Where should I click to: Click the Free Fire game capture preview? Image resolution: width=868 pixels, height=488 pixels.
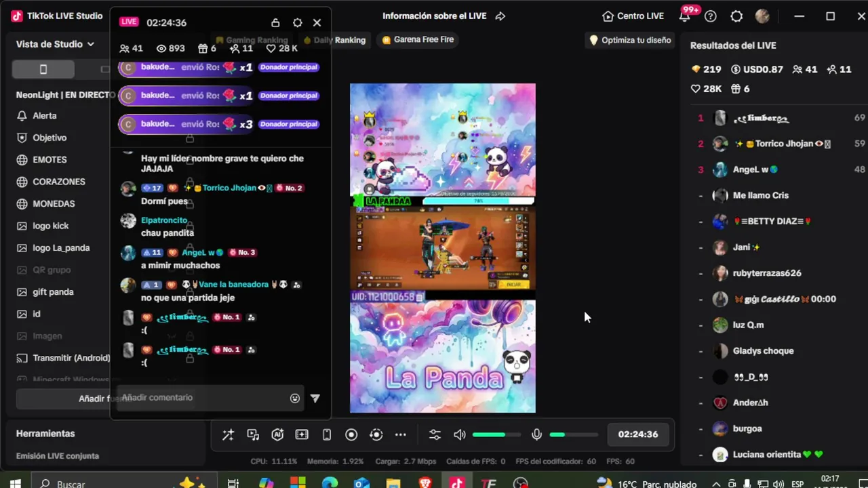click(x=442, y=248)
